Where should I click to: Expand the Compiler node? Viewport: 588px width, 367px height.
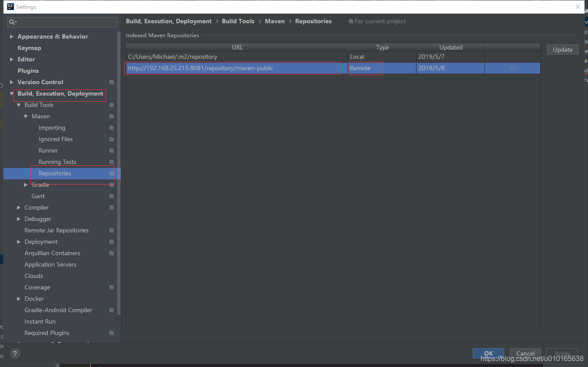(18, 207)
